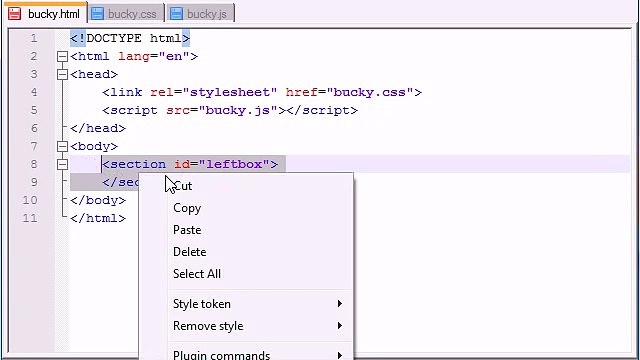Choose Select All from the context menu
The width and height of the screenshot is (640, 360).
click(246, 274)
